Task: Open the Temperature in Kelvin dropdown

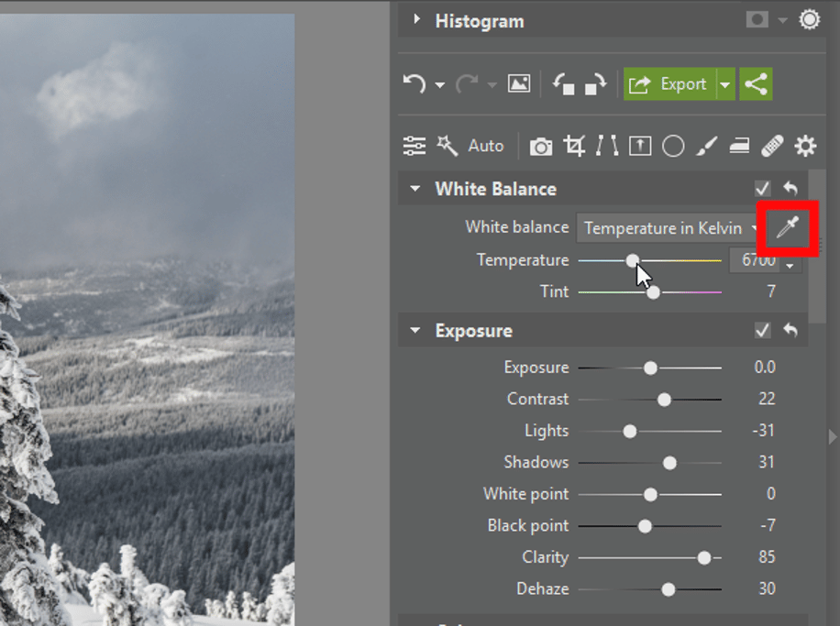Action: coord(670,228)
